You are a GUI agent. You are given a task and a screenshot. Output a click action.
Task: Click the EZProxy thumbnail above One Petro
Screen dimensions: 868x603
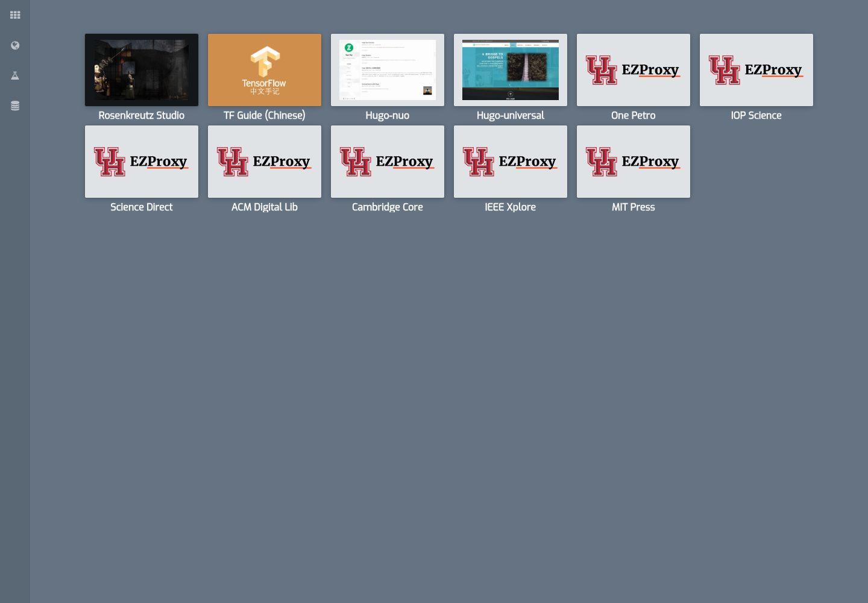634,70
